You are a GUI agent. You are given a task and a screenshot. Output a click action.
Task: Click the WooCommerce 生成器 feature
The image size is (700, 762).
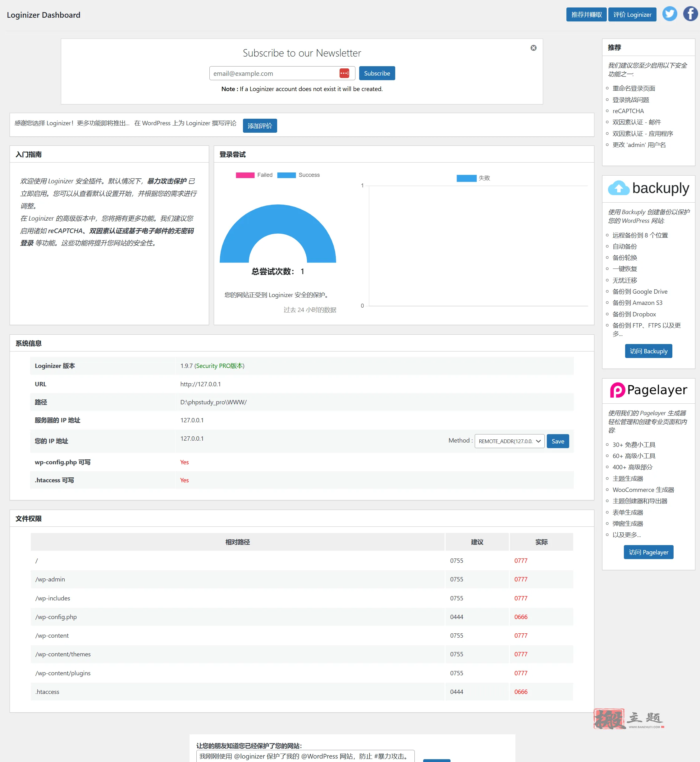[x=643, y=489]
